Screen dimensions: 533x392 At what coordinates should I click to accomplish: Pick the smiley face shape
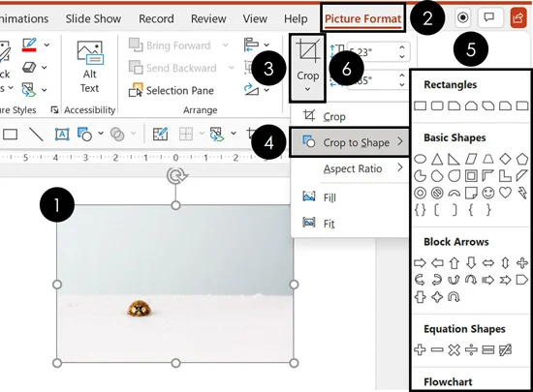coord(488,193)
